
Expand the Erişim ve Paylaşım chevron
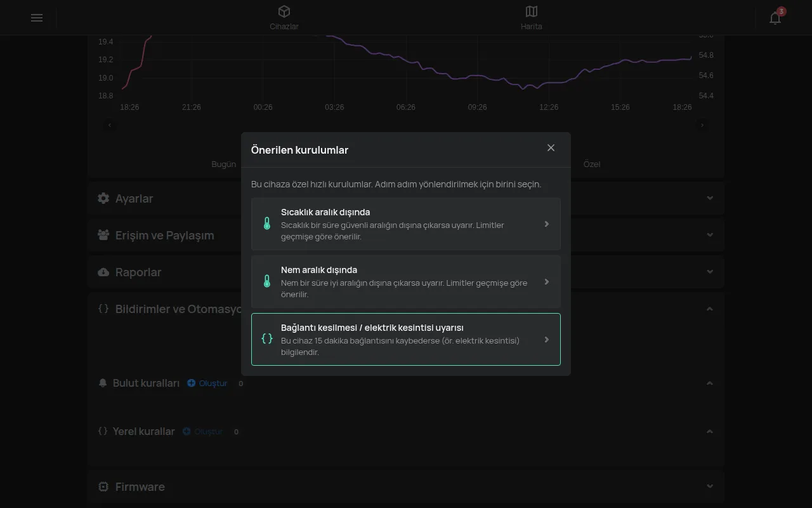coord(710,235)
